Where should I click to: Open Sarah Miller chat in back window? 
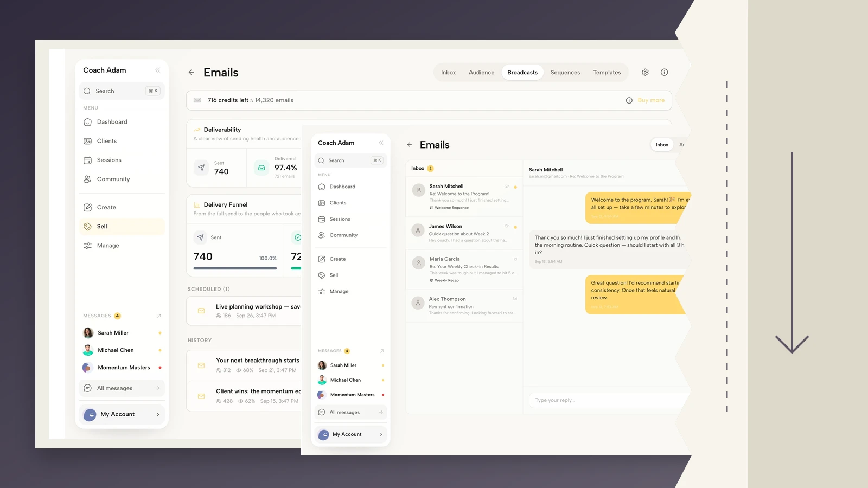pos(122,333)
